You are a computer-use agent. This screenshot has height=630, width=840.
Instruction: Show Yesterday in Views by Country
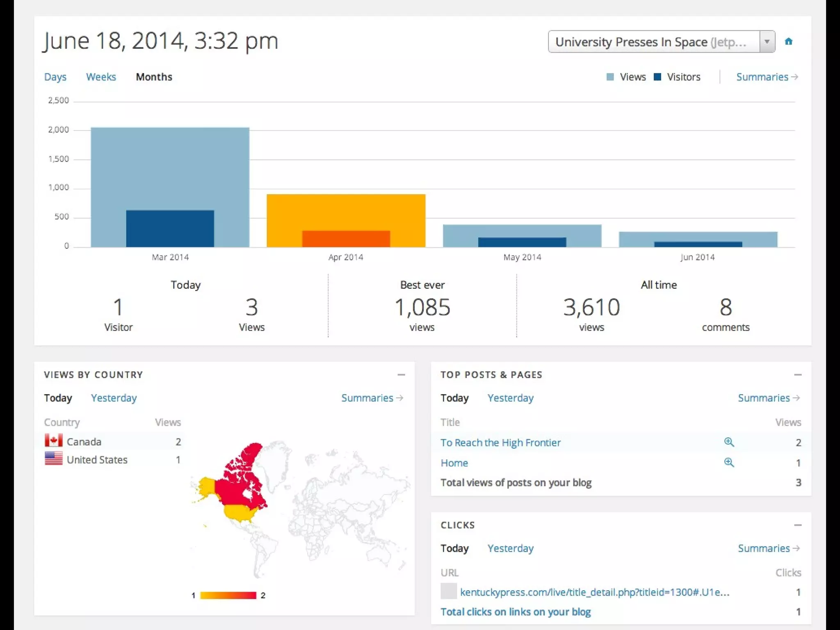click(114, 398)
